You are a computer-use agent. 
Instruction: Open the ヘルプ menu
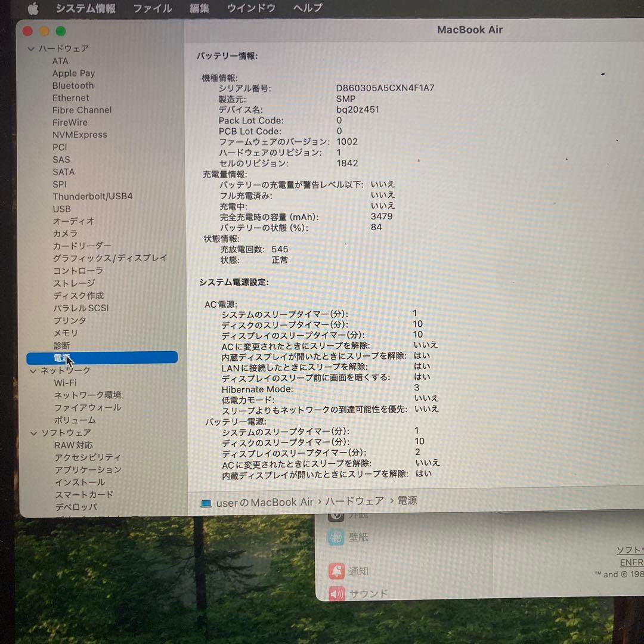point(306,8)
